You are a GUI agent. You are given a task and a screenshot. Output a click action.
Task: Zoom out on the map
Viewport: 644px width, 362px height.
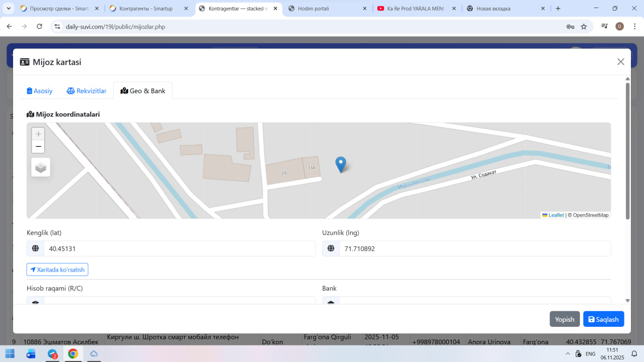pyautogui.click(x=38, y=147)
